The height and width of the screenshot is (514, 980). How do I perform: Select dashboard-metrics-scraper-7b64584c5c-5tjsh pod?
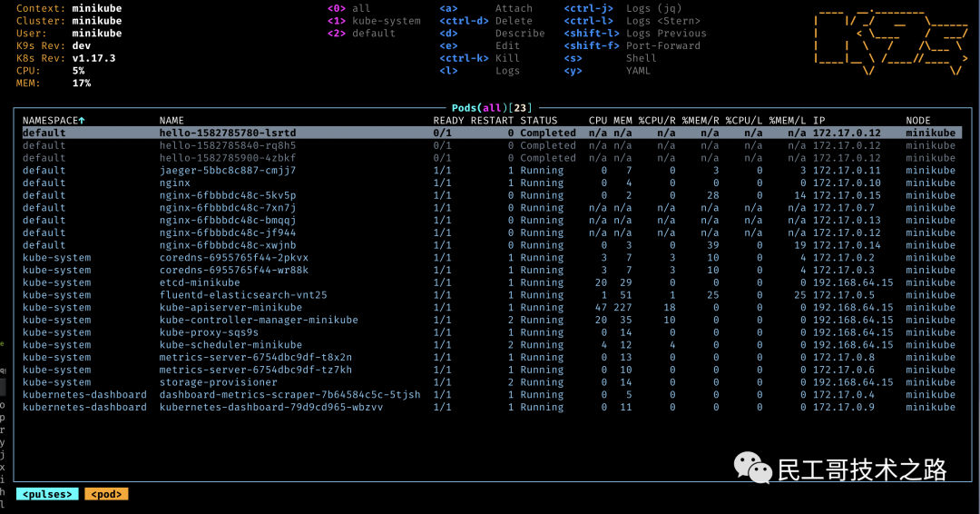point(492,394)
